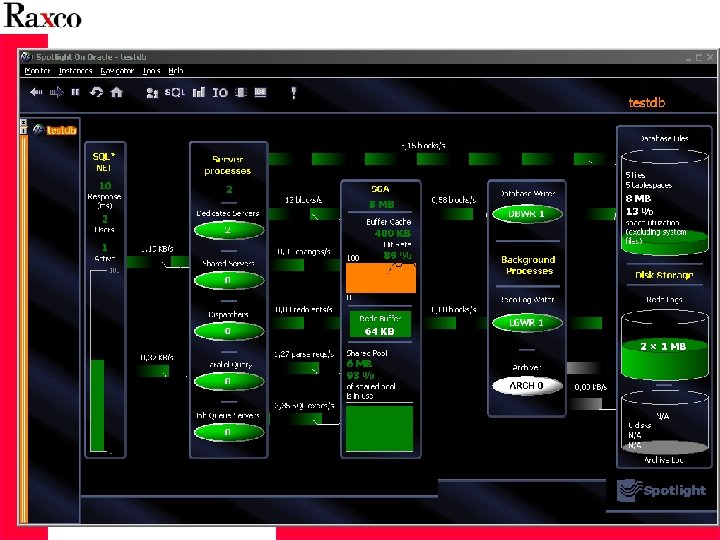Viewport: 720px width, 540px height.
Task: Close the side connections pane with x
Action: tap(23, 123)
